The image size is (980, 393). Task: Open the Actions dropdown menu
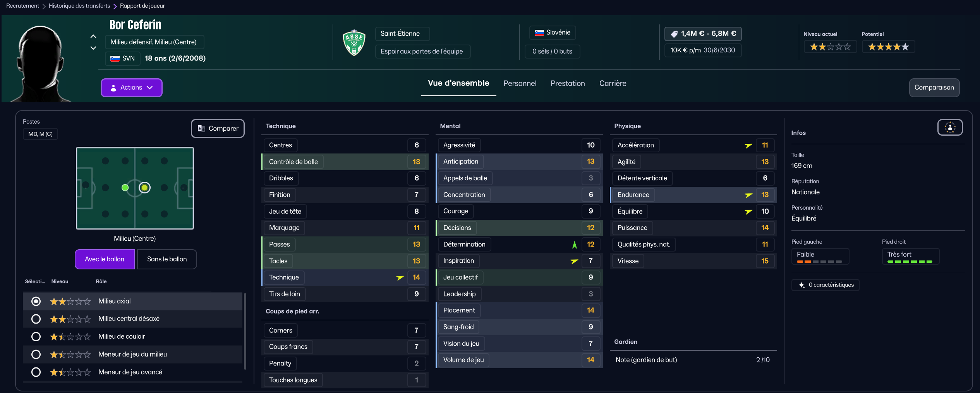pos(131,88)
